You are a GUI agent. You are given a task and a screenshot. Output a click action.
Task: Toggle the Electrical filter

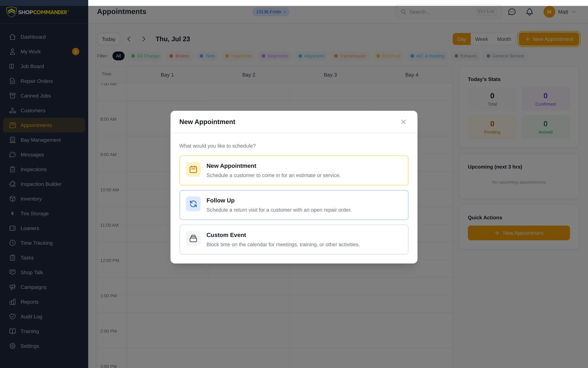[x=388, y=56]
